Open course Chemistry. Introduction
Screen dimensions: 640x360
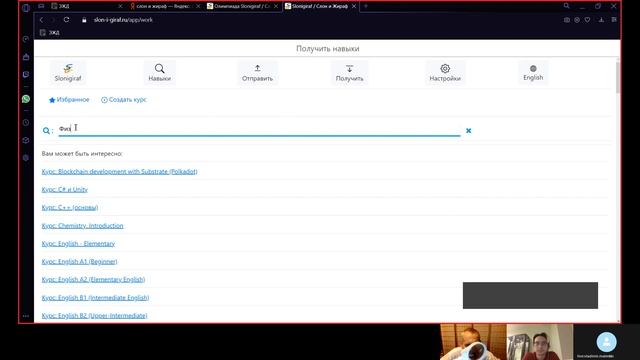pos(82,225)
